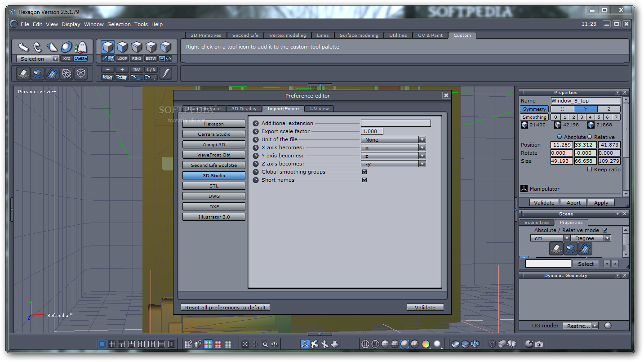Click the fit-all zoom view icon

245,344
